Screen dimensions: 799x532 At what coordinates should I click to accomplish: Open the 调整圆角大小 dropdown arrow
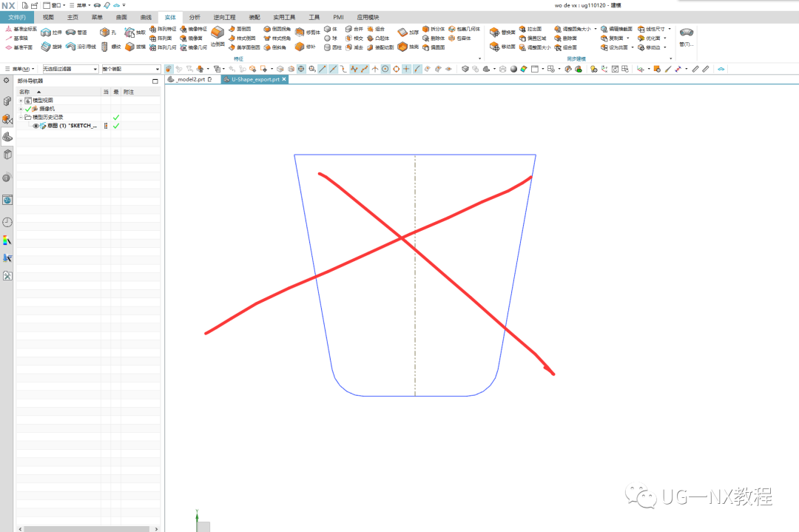[595, 29]
